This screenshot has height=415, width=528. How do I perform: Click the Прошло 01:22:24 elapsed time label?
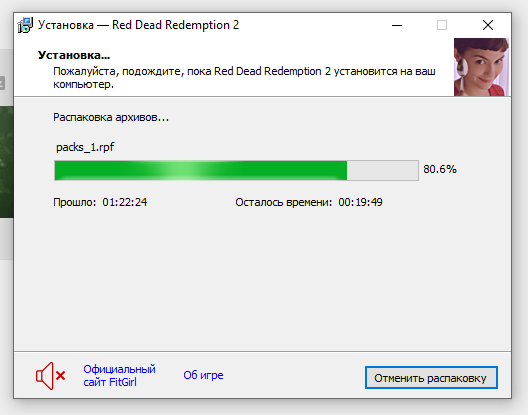[x=100, y=202]
